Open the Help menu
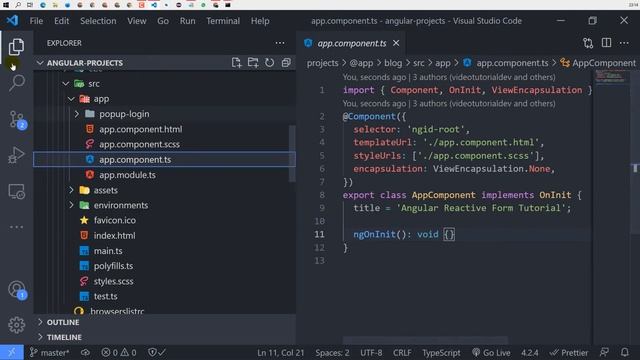The width and height of the screenshot is (640, 360). coord(260,21)
